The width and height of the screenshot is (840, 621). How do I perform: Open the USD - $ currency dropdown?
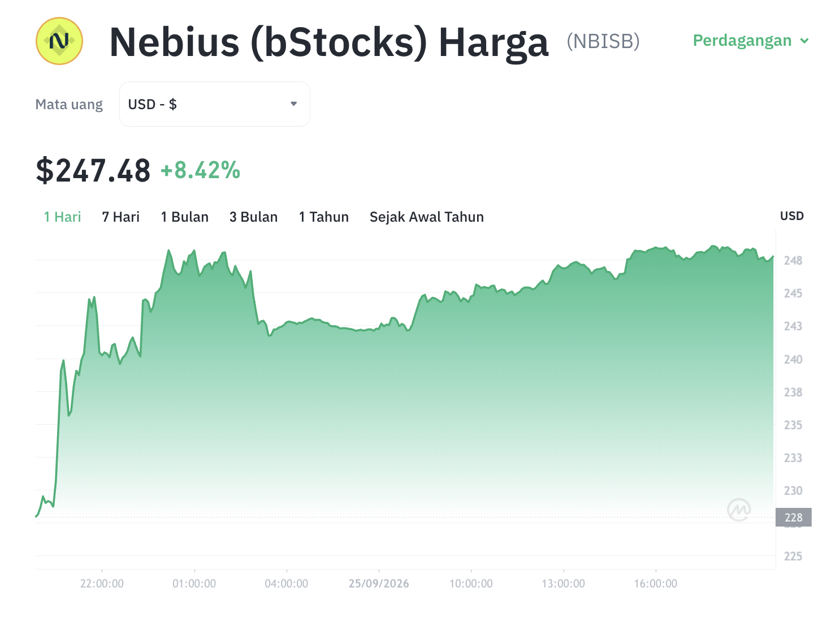[x=215, y=104]
